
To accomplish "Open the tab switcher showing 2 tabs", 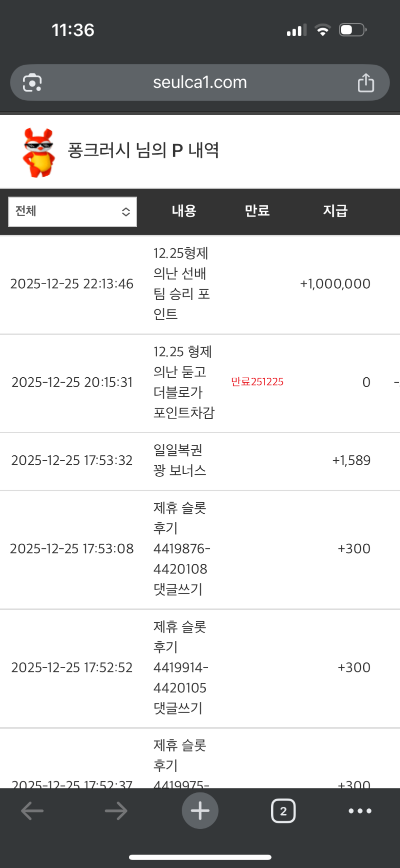I will point(283,811).
